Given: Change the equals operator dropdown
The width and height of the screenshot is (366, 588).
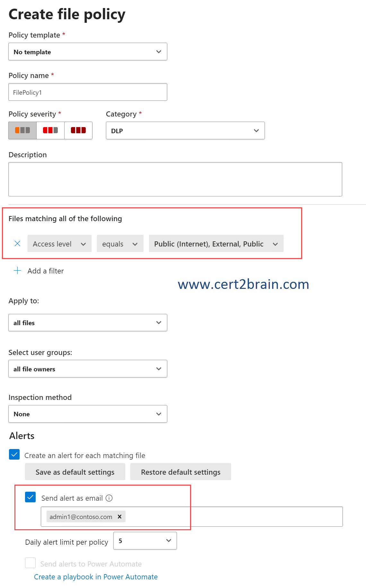Looking at the screenshot, I should pyautogui.click(x=120, y=244).
